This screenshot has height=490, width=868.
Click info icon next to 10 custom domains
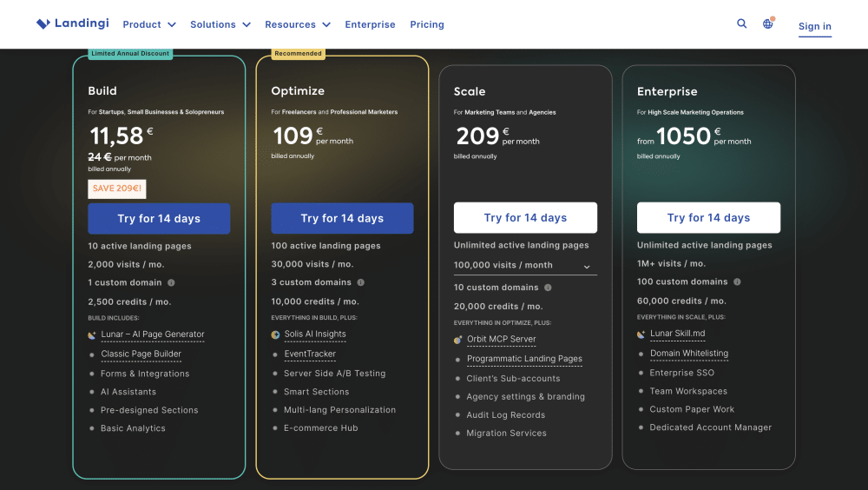coord(548,287)
